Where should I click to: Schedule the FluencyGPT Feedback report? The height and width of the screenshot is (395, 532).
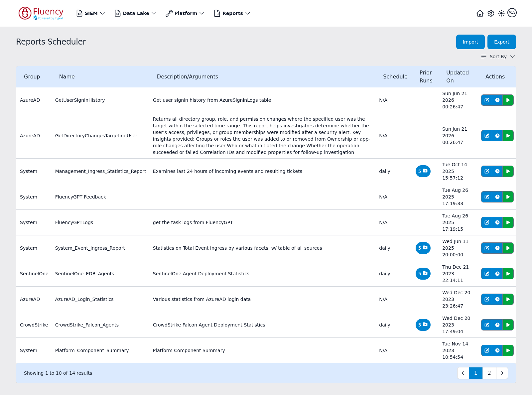point(497,197)
